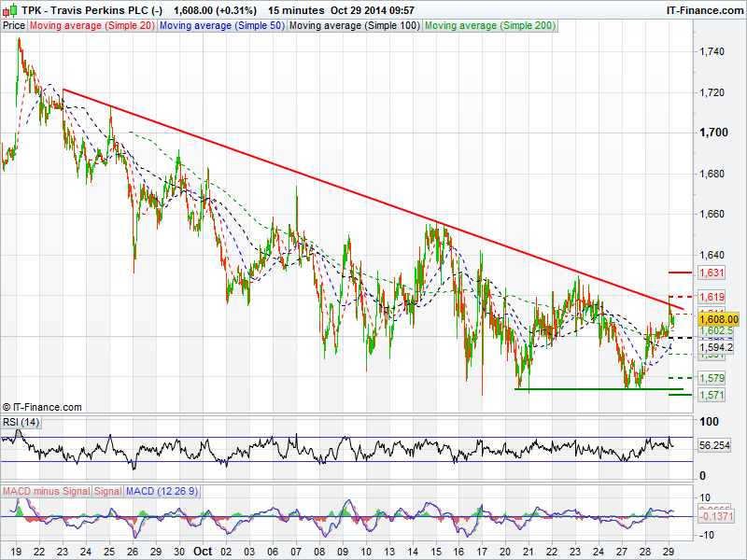Select the green 1,579 price level tag
The width and height of the screenshot is (747, 560).
point(712,378)
